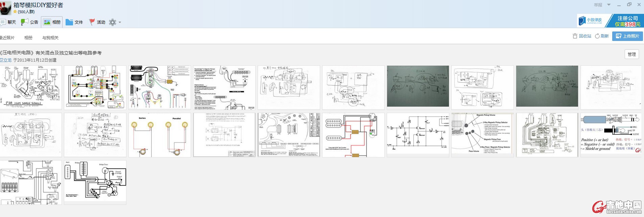Viewport: 644px width, 217px height.
Task: Click the 上传照片 upload photo button
Action: [627, 36]
